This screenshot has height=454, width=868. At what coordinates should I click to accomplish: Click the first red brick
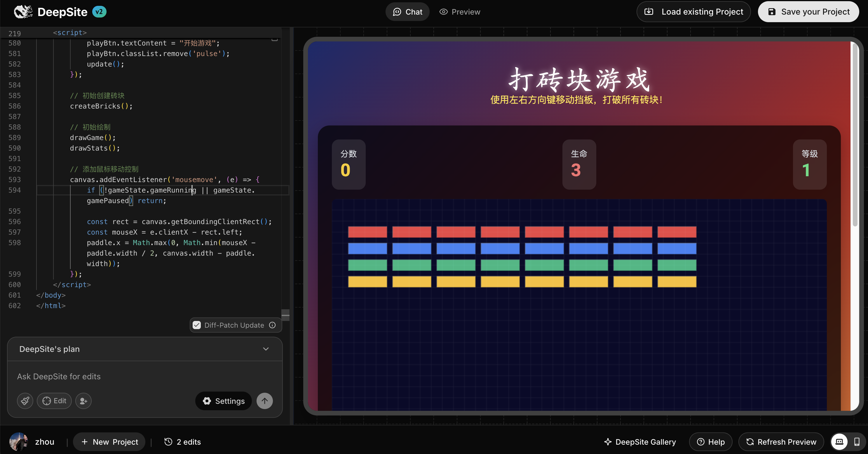367,232
